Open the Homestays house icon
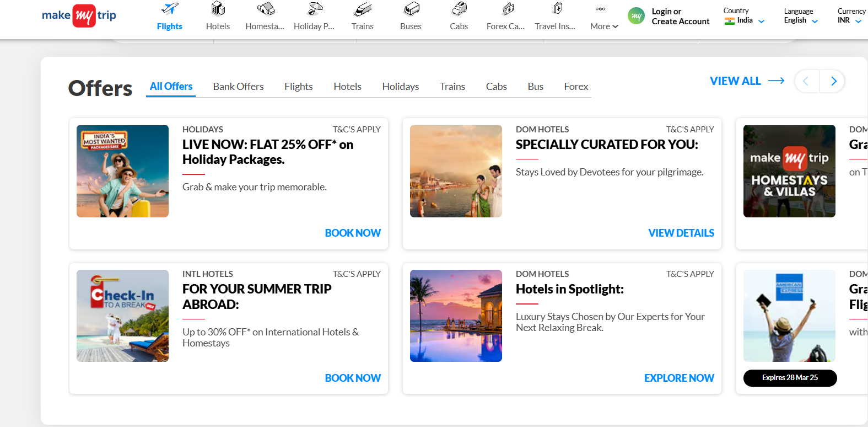 (x=266, y=9)
